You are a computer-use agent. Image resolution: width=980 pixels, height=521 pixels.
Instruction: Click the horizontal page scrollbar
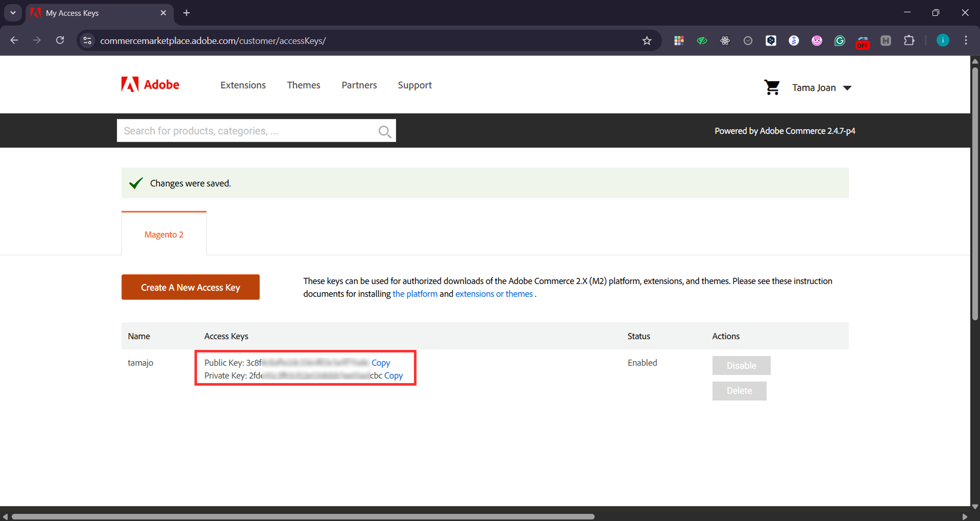(x=303, y=516)
